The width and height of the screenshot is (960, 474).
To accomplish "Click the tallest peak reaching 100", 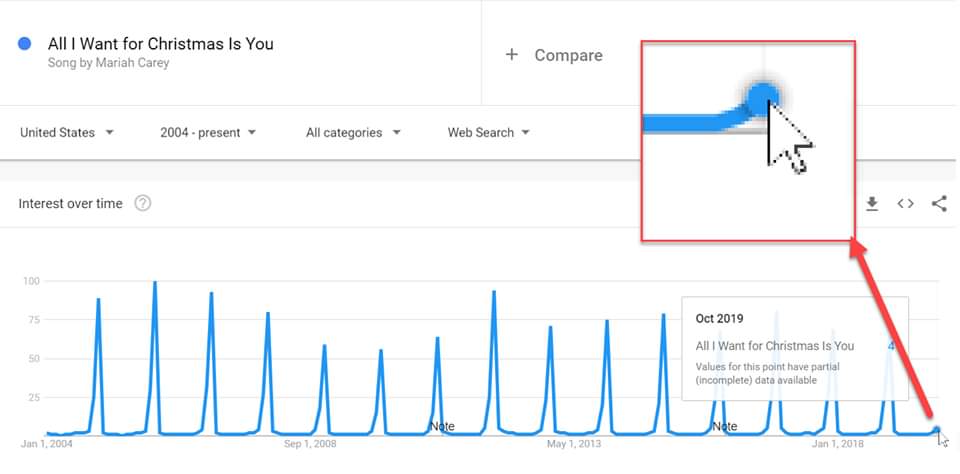I will tap(155, 283).
